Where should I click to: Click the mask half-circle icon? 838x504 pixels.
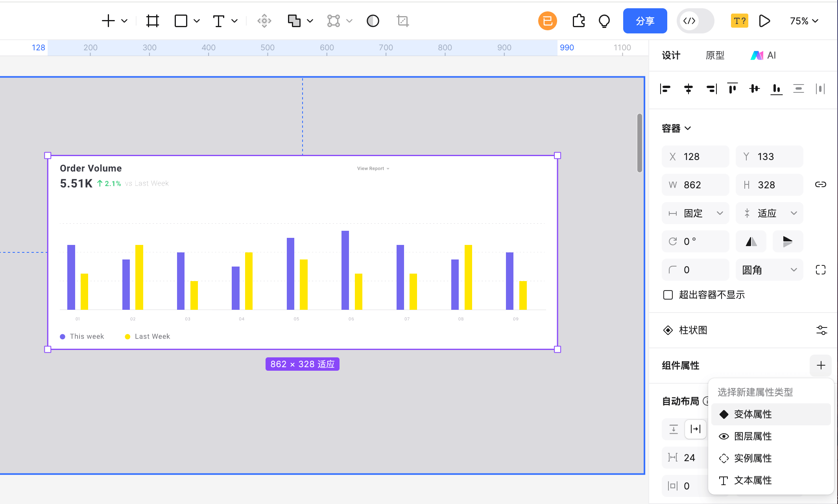point(373,21)
